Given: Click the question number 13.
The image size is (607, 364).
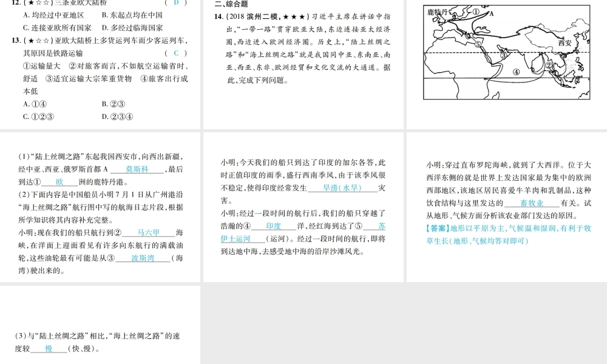Looking at the screenshot, I should pyautogui.click(x=16, y=41).
